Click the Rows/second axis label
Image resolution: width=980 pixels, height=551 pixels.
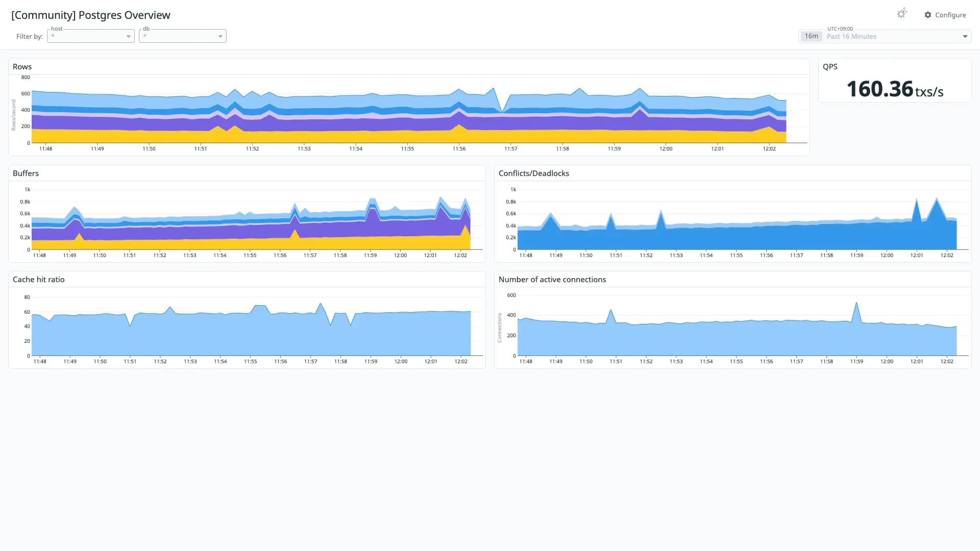tap(14, 115)
